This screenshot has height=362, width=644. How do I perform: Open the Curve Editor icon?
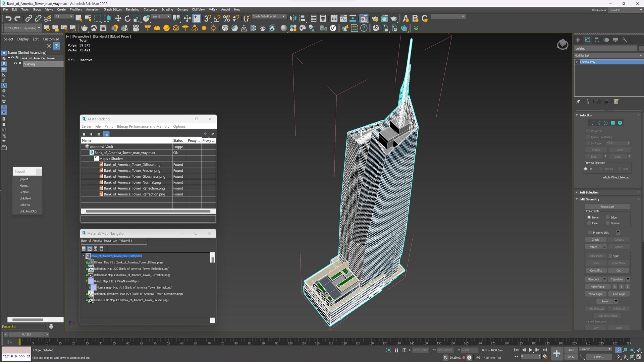click(343, 18)
